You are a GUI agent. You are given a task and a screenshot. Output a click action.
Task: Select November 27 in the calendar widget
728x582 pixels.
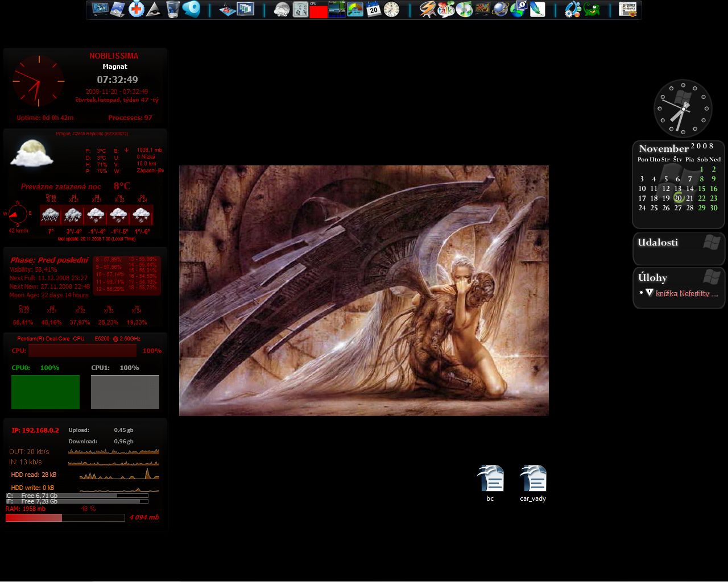tap(678, 208)
